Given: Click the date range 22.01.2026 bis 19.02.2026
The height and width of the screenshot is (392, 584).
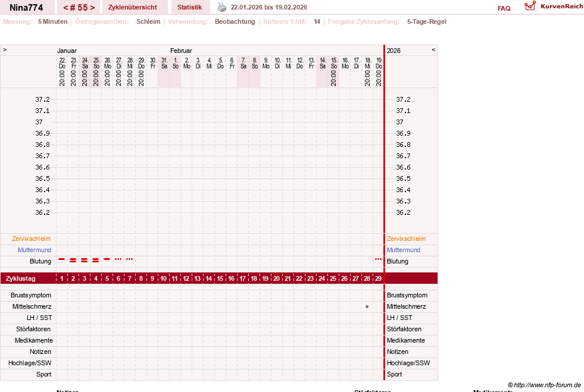Looking at the screenshot, I should tap(269, 7).
